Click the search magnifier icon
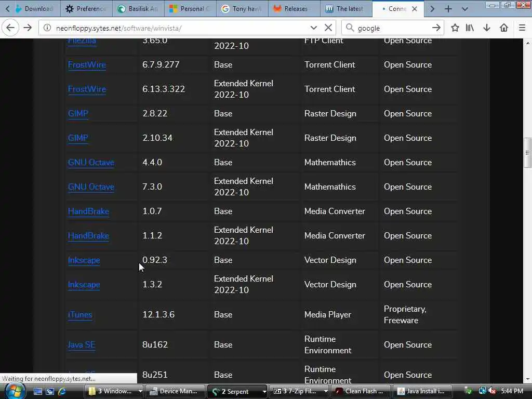Screen dimensions: 532x399 point(350,28)
